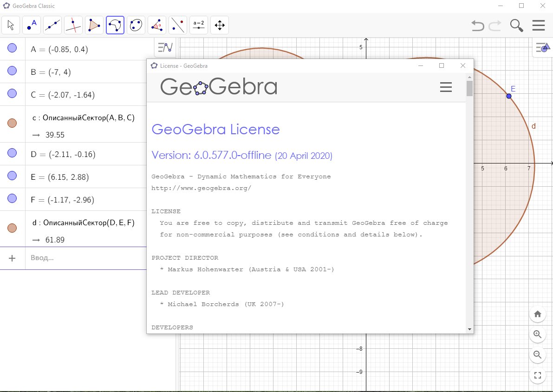
Task: Toggle visibility of point E marker
Action: pyautogui.click(x=13, y=176)
